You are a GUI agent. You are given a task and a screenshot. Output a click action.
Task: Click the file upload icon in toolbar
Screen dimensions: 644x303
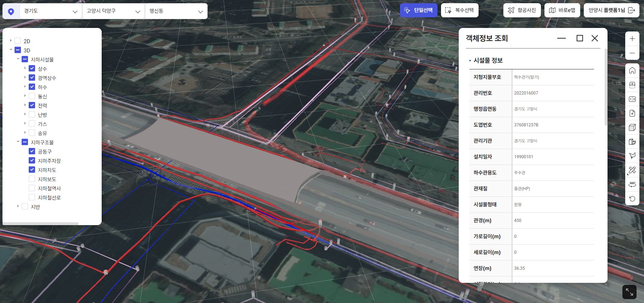(632, 113)
